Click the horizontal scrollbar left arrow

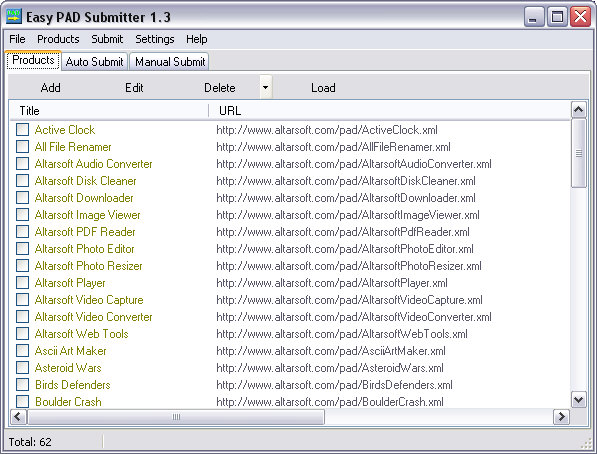[x=18, y=416]
